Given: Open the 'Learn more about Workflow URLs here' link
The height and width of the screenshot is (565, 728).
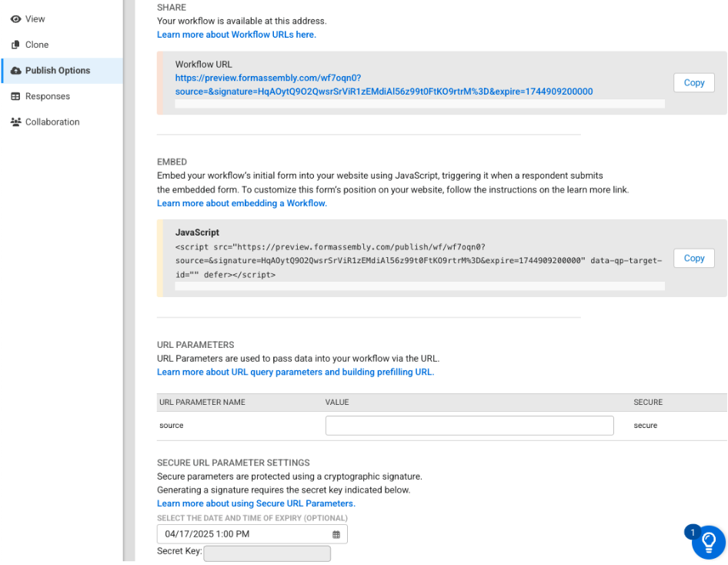Looking at the screenshot, I should (236, 35).
